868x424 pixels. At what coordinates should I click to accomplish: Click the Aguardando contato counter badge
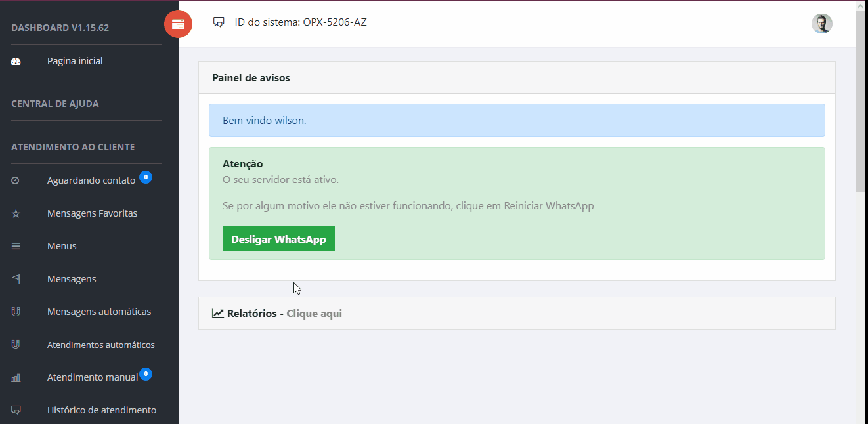146,177
